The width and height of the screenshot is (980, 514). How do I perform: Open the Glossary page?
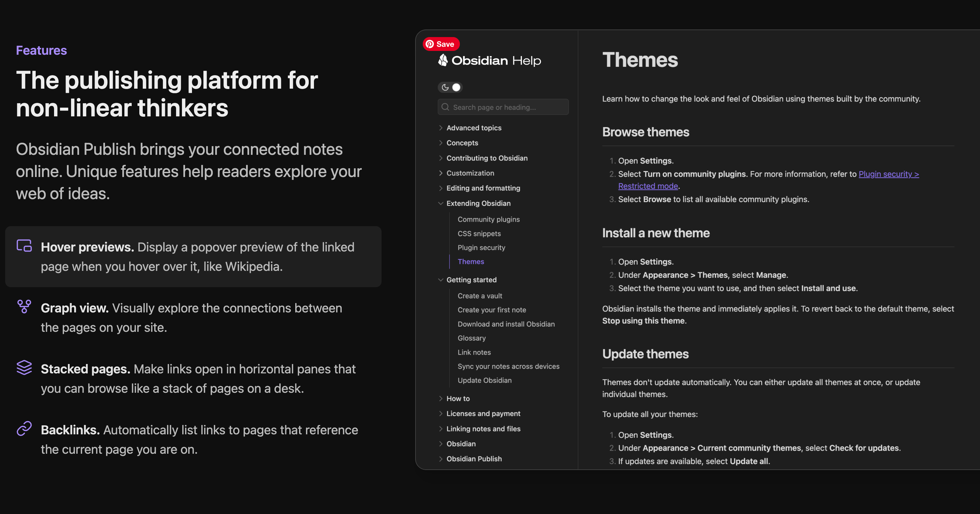(471, 338)
